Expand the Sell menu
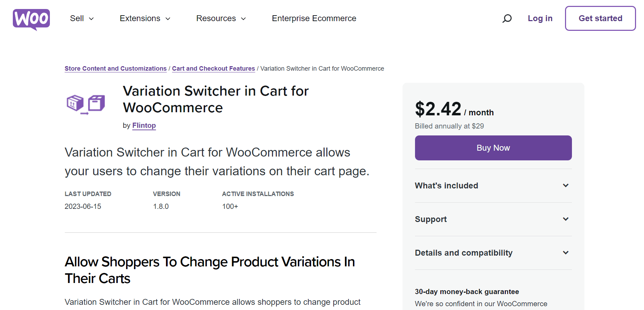The image size is (644, 310). [x=82, y=18]
